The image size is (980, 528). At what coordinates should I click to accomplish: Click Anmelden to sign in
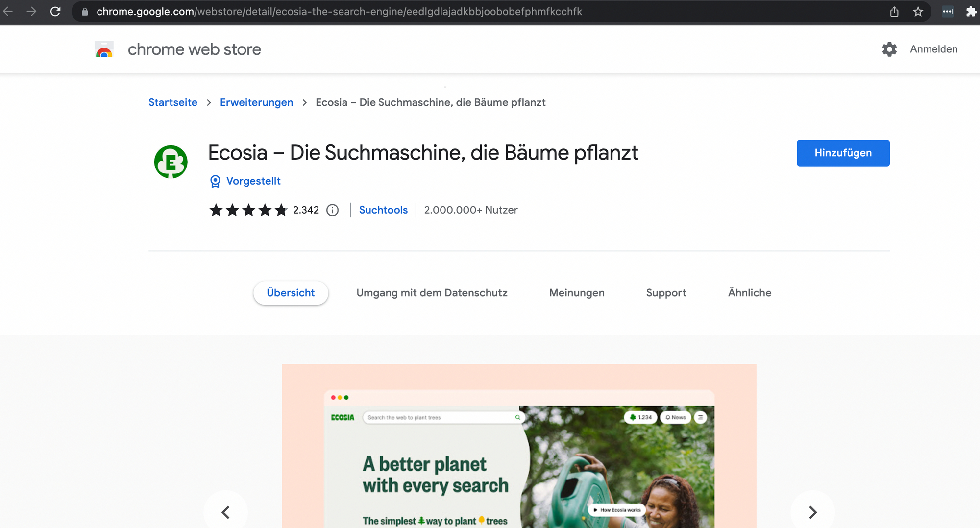933,49
